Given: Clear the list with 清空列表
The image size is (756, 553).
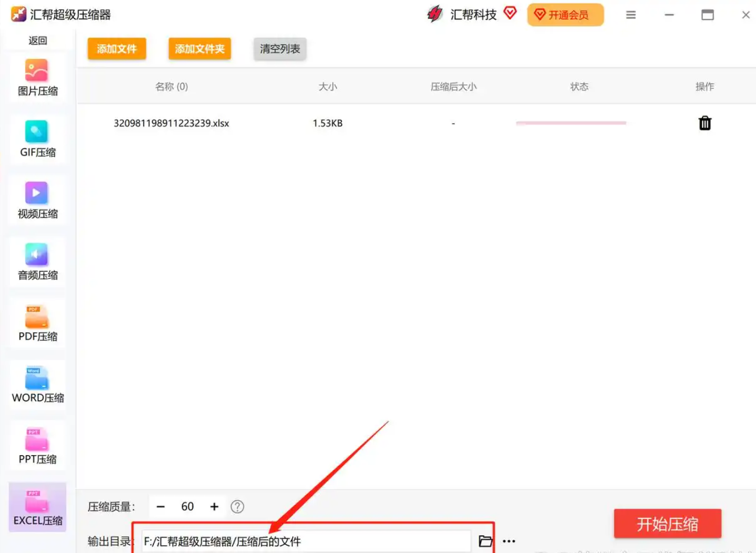Looking at the screenshot, I should (280, 49).
